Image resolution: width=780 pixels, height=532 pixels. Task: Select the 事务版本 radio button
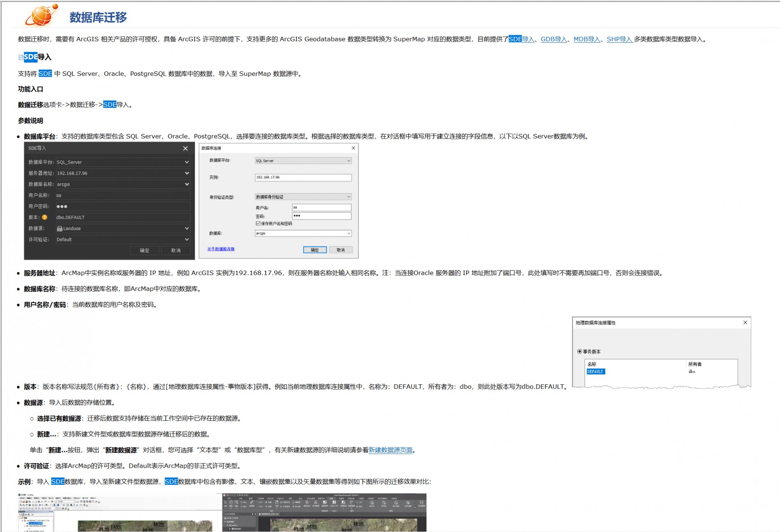pyautogui.click(x=580, y=352)
